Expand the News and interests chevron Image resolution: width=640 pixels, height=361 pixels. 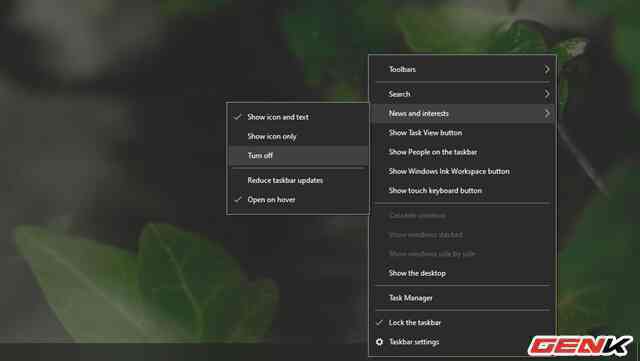pyautogui.click(x=547, y=114)
